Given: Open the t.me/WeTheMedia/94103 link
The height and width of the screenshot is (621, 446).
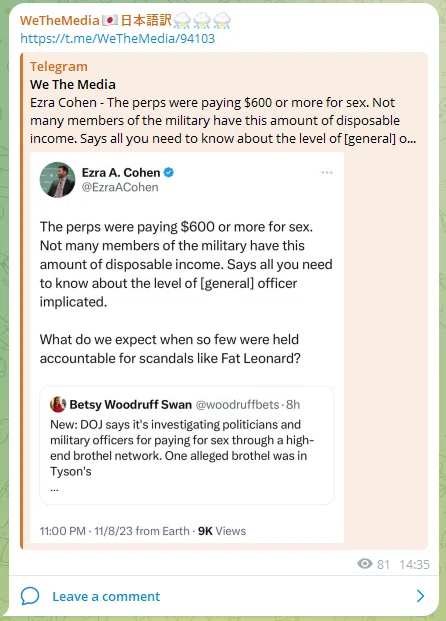Looking at the screenshot, I should (x=117, y=38).
